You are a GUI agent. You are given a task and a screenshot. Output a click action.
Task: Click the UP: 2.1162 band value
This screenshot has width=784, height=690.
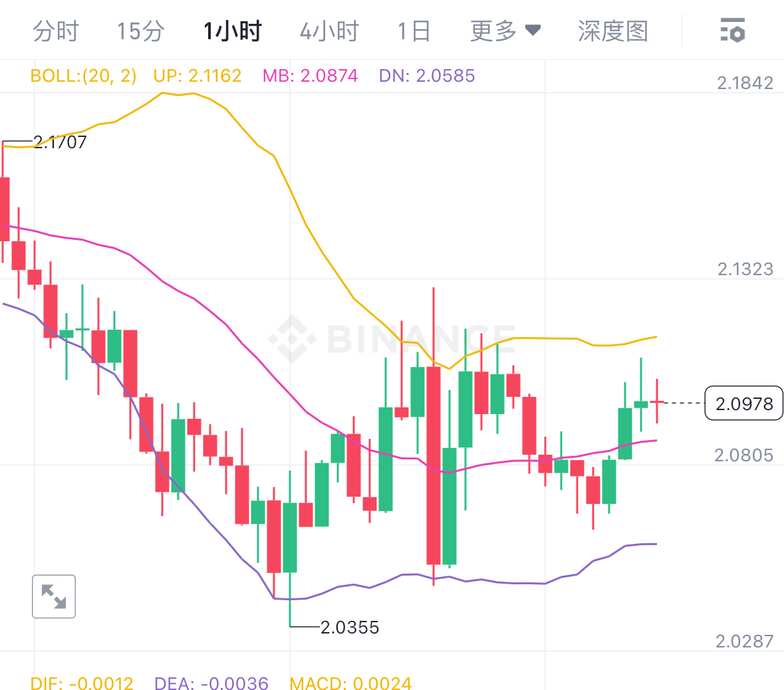(197, 76)
